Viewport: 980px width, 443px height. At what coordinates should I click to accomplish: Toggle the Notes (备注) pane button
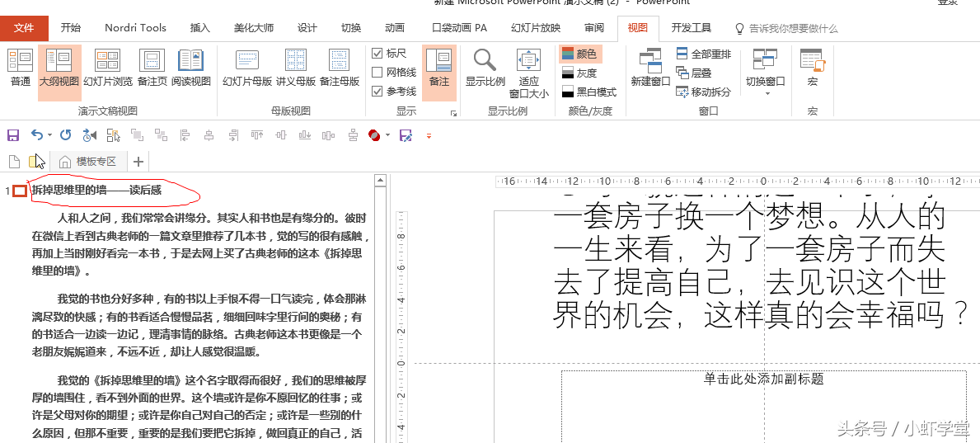pyautogui.click(x=438, y=73)
